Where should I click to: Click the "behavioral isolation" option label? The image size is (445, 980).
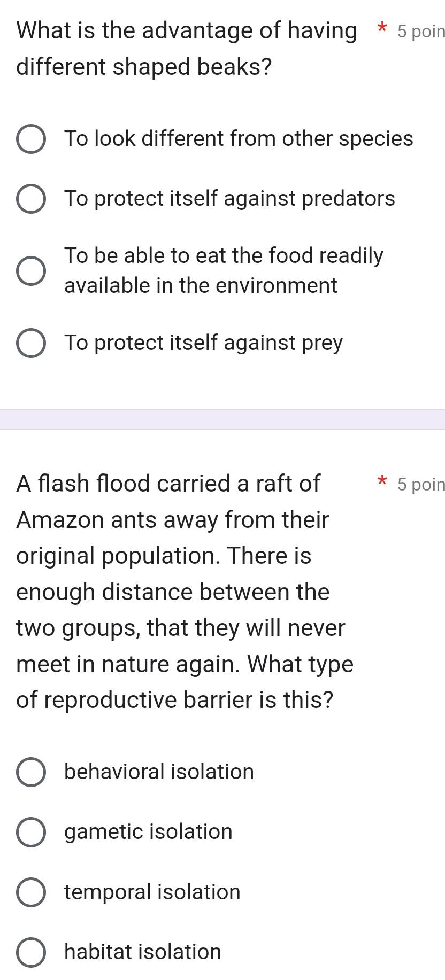[159, 772]
